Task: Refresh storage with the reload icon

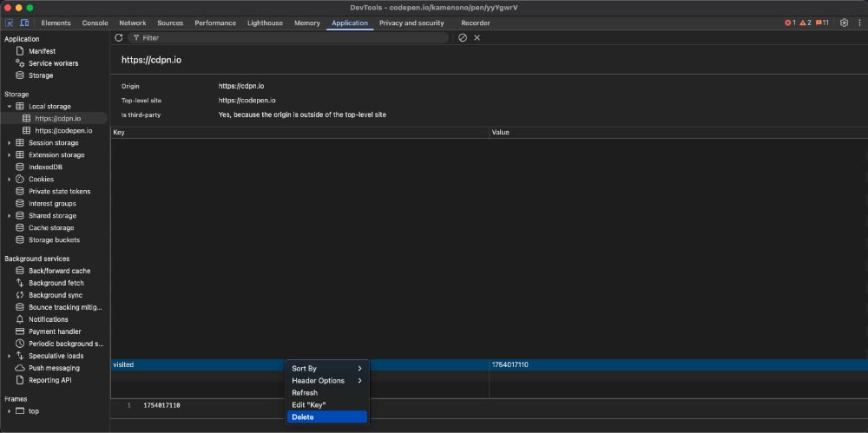Action: tap(118, 37)
